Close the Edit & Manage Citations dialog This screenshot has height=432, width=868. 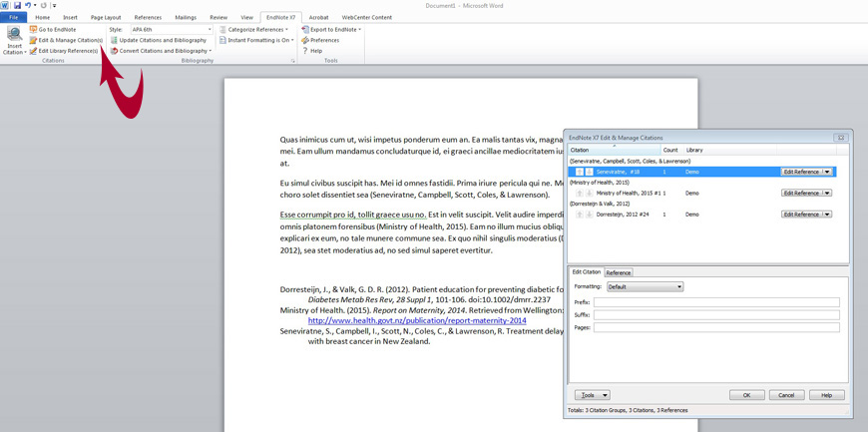pyautogui.click(x=840, y=138)
